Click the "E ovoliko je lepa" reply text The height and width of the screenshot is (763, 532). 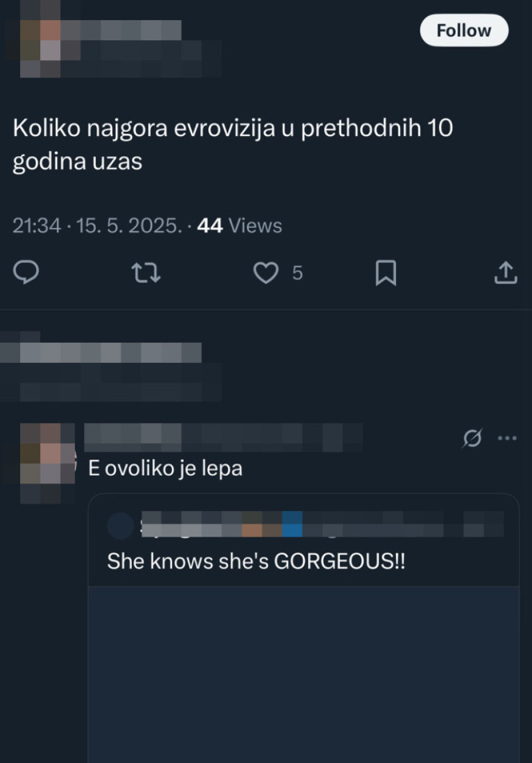tap(166, 469)
